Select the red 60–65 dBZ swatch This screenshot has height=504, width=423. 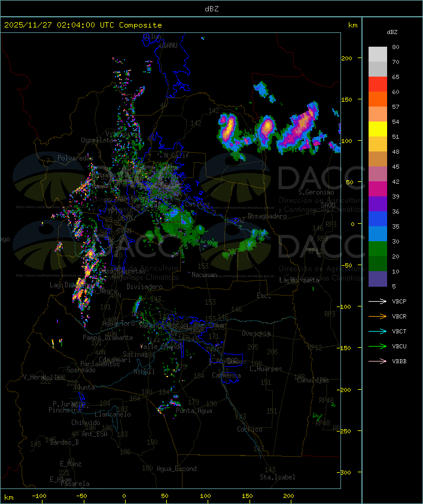[378, 84]
